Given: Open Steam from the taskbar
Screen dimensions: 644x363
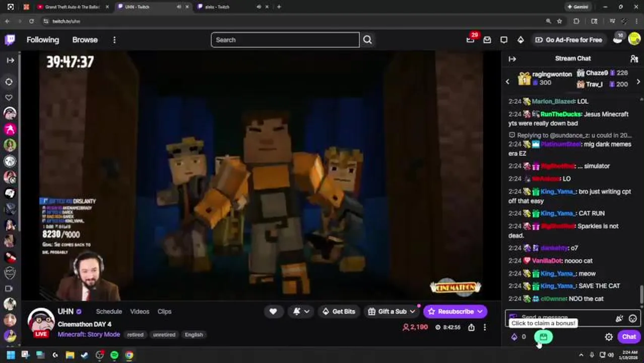Looking at the screenshot, I should tap(85, 355).
